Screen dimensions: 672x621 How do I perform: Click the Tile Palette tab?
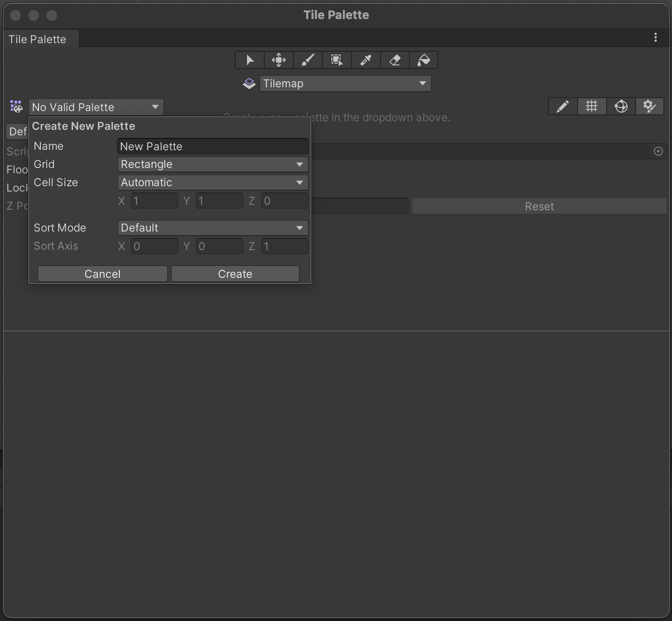coord(37,39)
